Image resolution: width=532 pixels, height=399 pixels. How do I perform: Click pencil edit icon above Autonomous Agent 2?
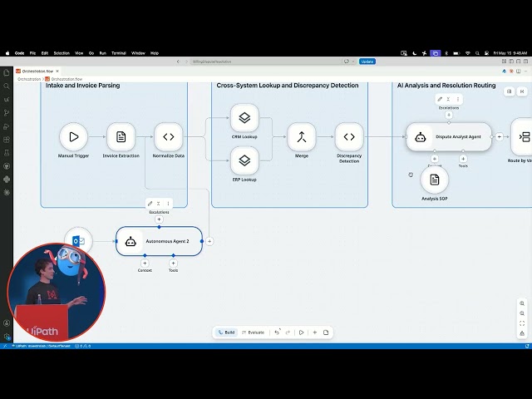(x=150, y=204)
